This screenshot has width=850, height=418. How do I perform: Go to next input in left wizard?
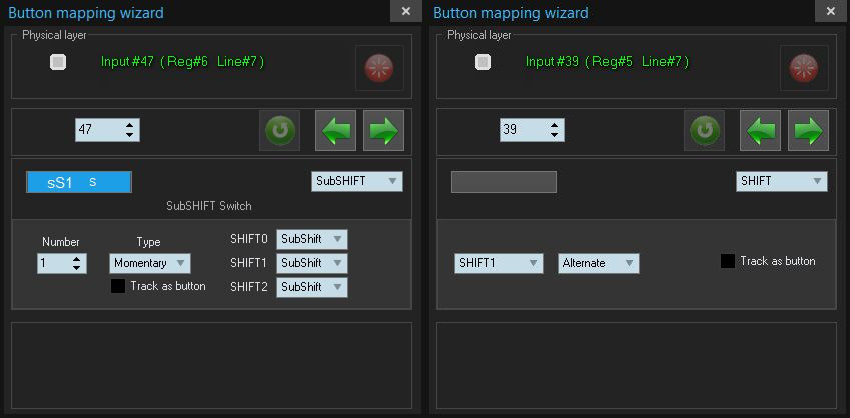coord(383,131)
